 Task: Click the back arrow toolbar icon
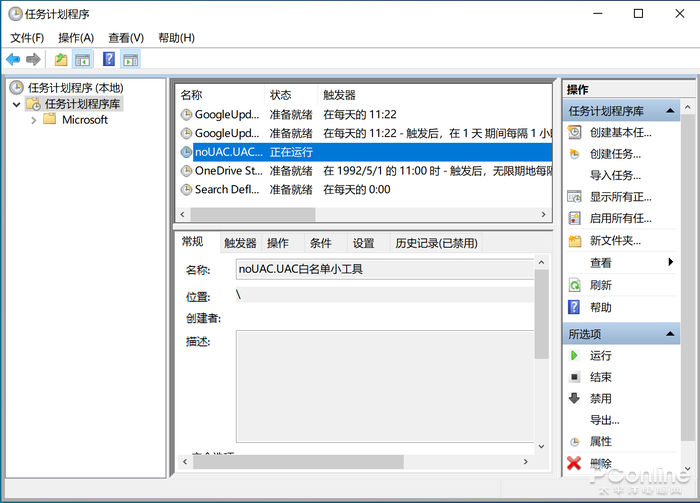13,60
